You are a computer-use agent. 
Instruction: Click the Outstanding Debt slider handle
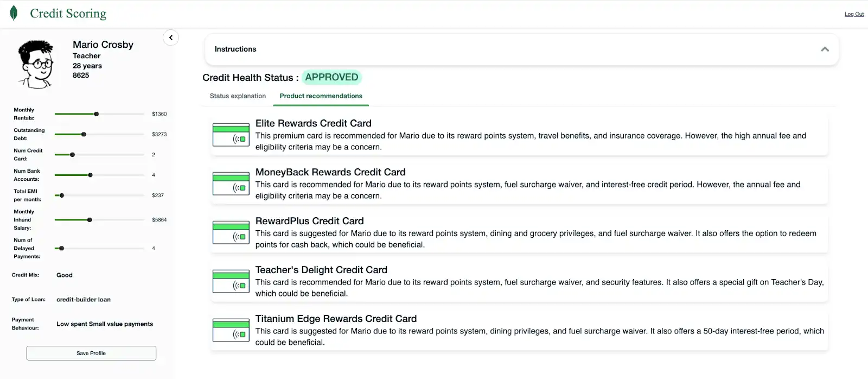click(84, 134)
